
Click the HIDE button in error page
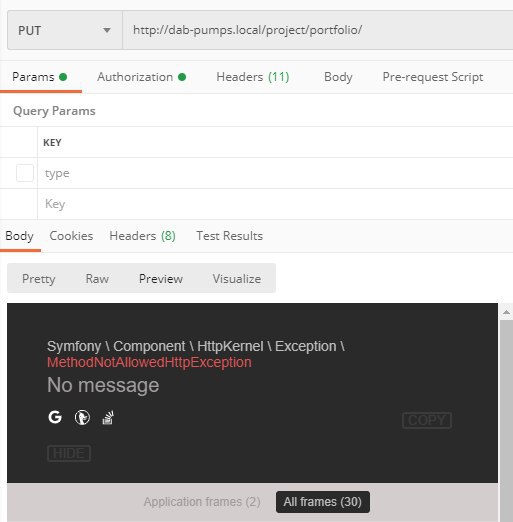(x=69, y=453)
